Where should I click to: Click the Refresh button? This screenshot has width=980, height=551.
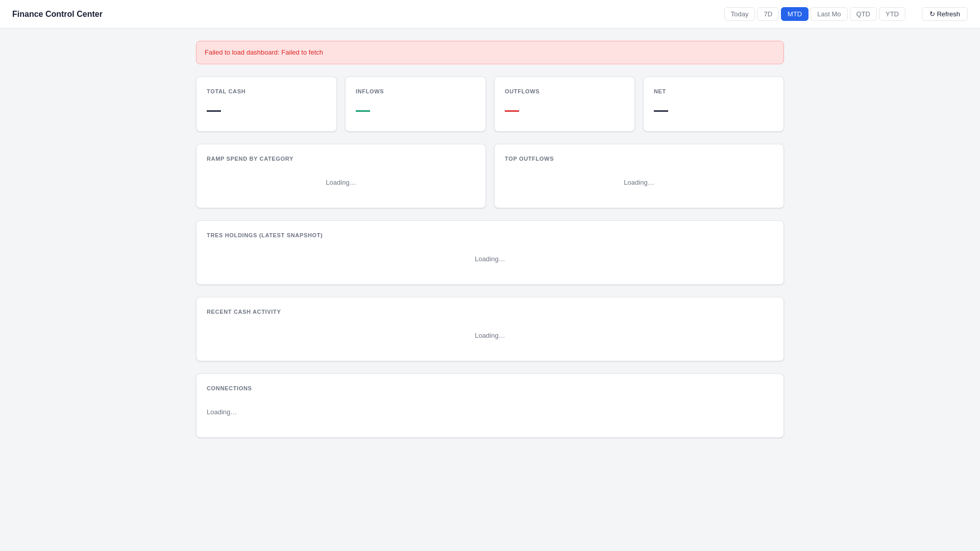944,14
